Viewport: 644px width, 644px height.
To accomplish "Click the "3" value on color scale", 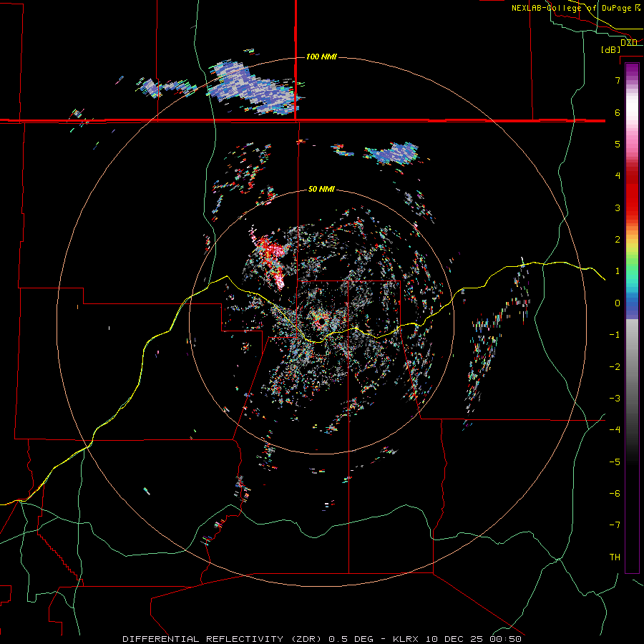I will [x=618, y=208].
